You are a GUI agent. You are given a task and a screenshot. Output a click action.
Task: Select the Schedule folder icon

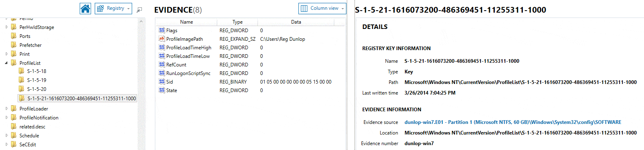14,135
